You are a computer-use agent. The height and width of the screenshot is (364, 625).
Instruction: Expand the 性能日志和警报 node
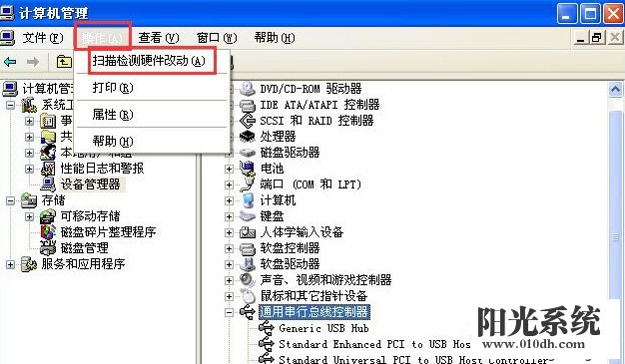click(29, 169)
